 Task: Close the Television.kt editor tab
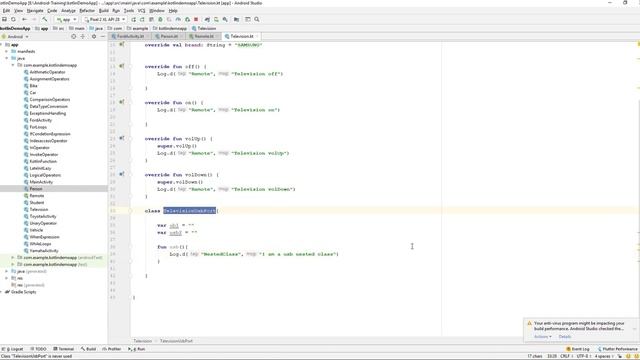click(x=257, y=36)
